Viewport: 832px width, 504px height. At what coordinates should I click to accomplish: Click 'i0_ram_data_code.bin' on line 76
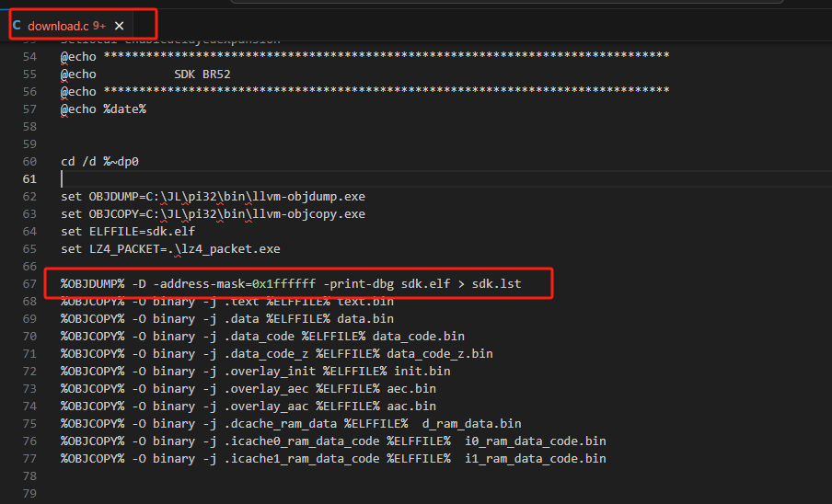click(536, 441)
